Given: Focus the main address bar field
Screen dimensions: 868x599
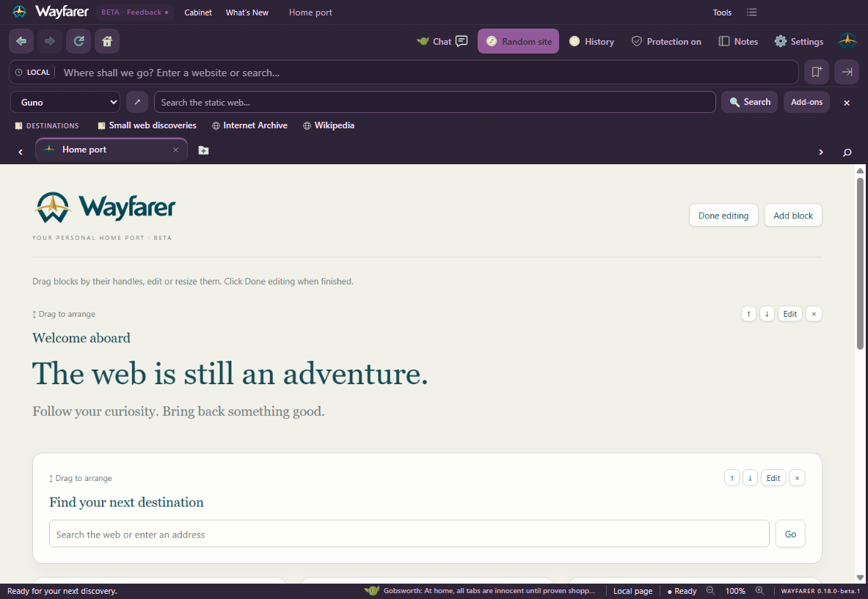Looking at the screenshot, I should point(426,73).
